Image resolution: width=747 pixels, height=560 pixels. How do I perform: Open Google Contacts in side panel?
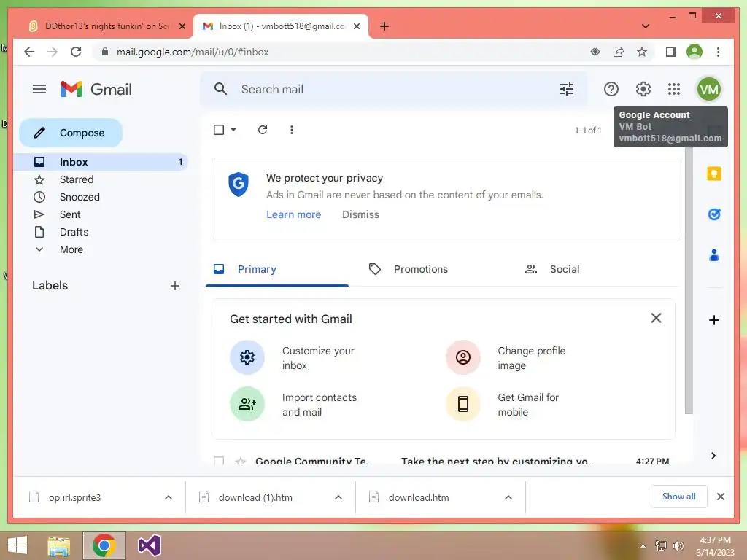[x=713, y=255]
